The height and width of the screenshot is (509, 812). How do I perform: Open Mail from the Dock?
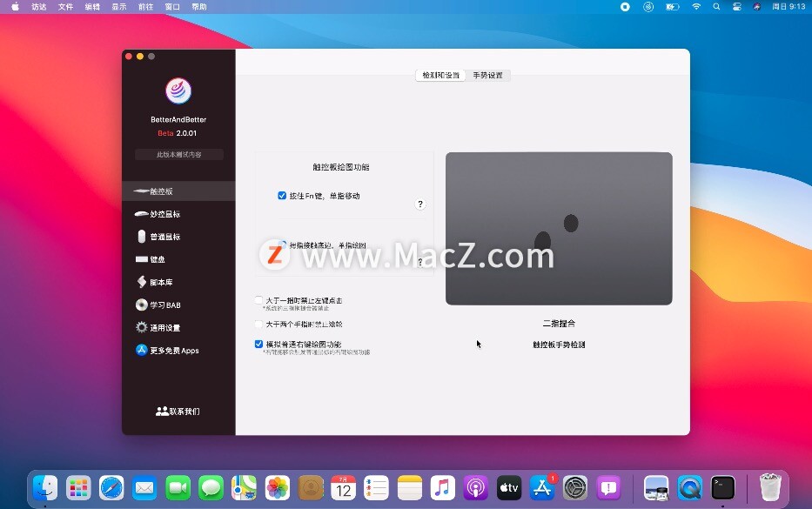[x=144, y=488]
